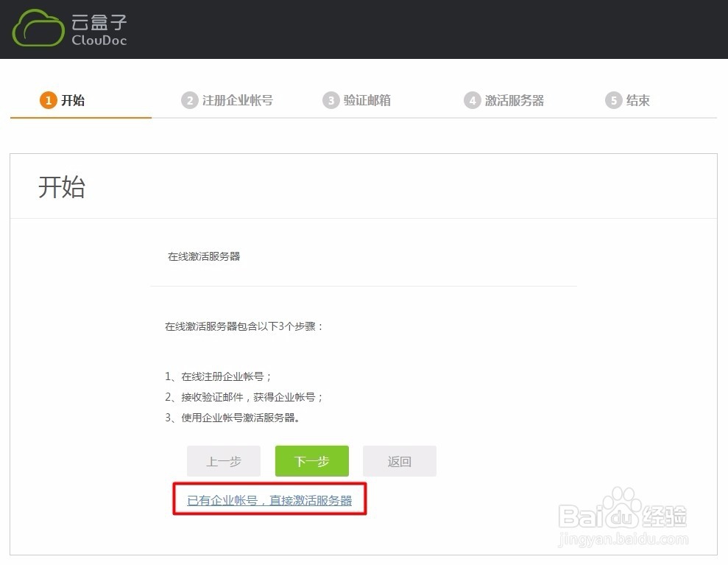Click the green 下一步 button
Viewport: 728px width, 565px height.
(x=312, y=461)
